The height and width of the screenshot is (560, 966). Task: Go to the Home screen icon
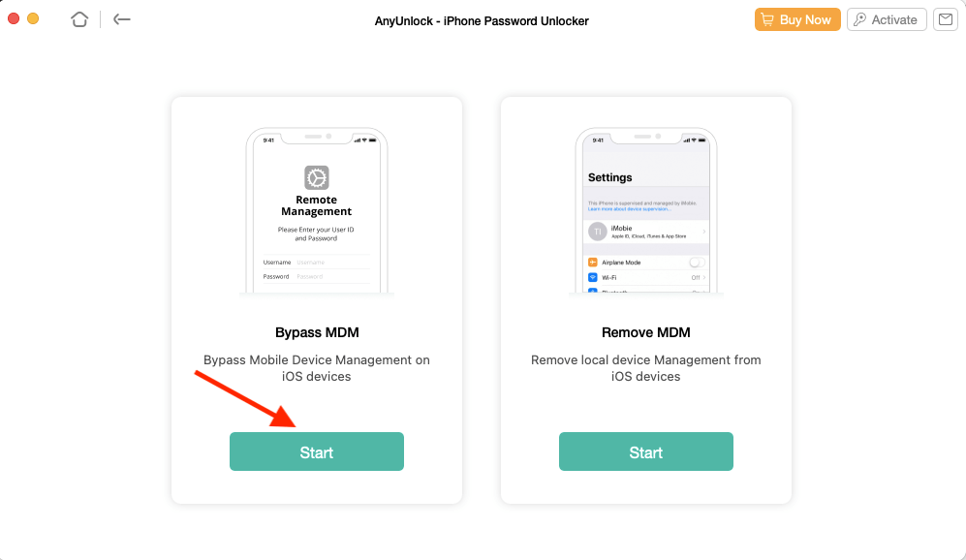[x=79, y=19]
